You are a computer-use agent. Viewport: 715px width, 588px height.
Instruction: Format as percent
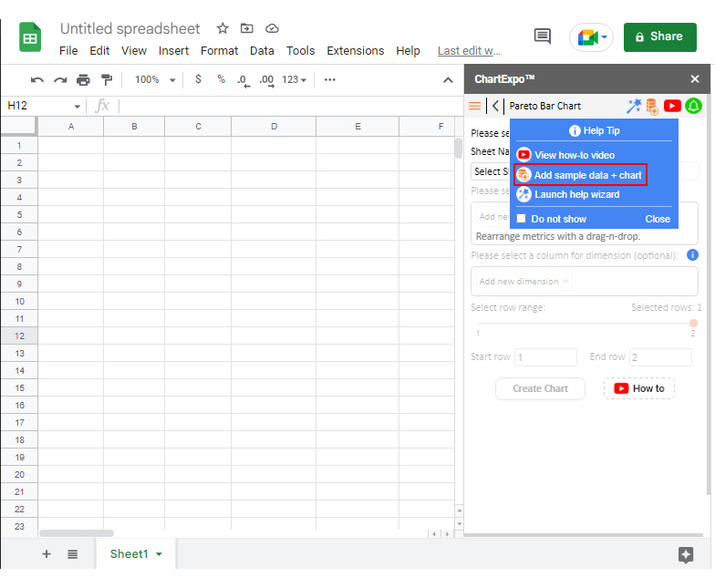221,79
